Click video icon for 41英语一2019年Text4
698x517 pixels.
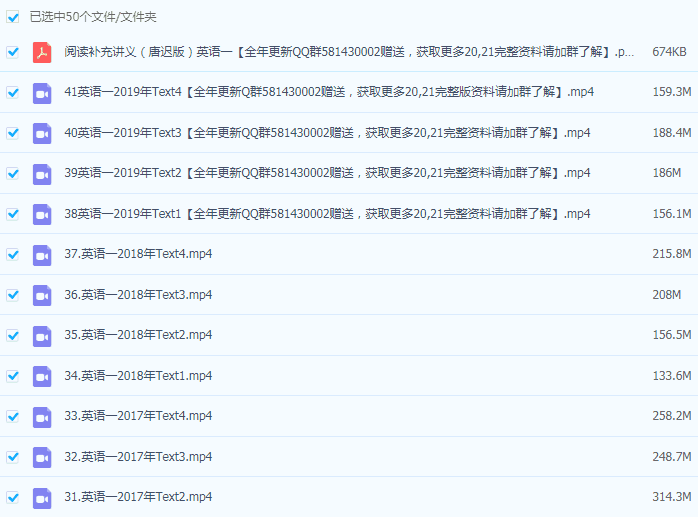(41, 93)
